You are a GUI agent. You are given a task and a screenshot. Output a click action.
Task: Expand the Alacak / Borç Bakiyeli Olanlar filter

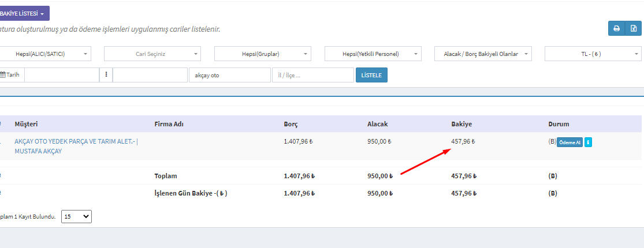tap(483, 54)
